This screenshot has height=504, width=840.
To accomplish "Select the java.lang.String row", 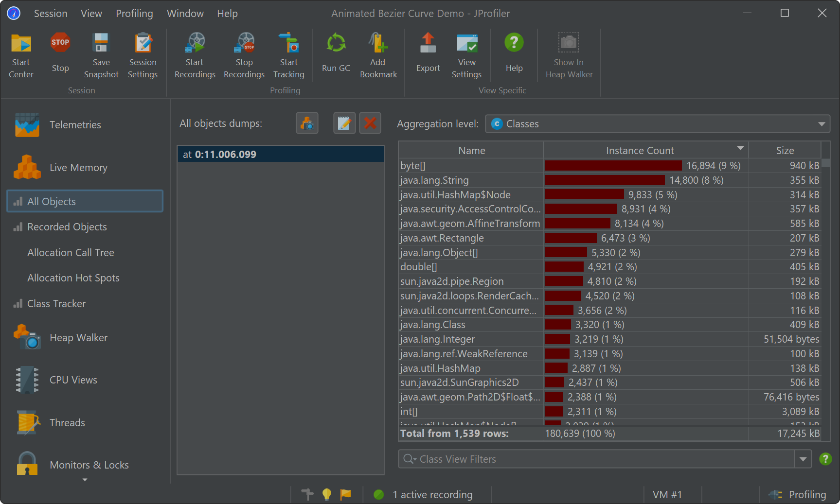I will click(610, 180).
